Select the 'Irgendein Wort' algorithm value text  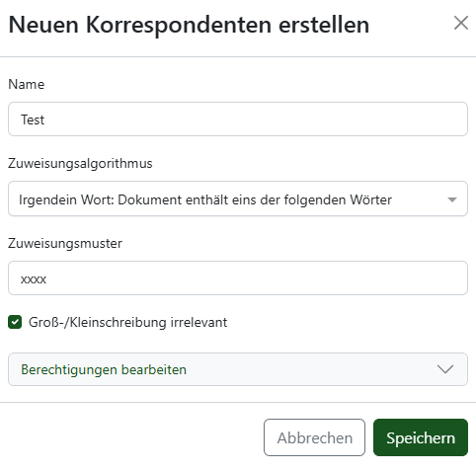coord(205,199)
